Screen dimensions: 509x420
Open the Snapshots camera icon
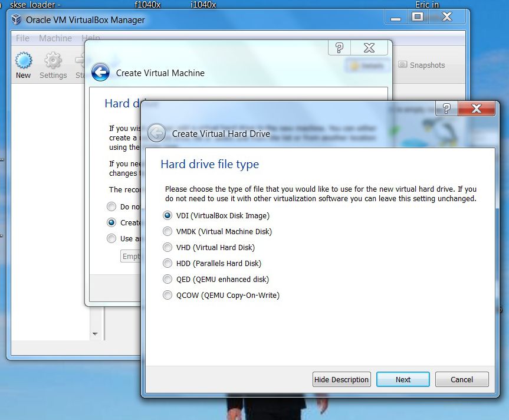coord(402,64)
